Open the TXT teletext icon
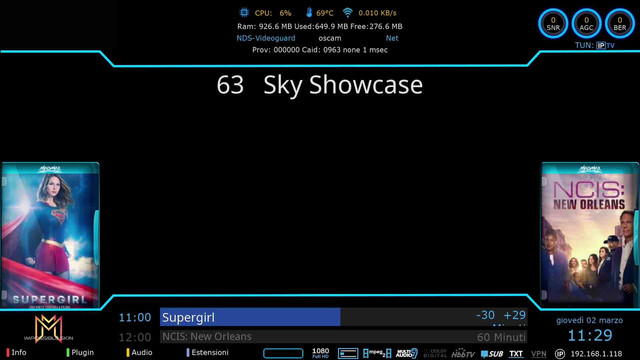 pyautogui.click(x=516, y=354)
